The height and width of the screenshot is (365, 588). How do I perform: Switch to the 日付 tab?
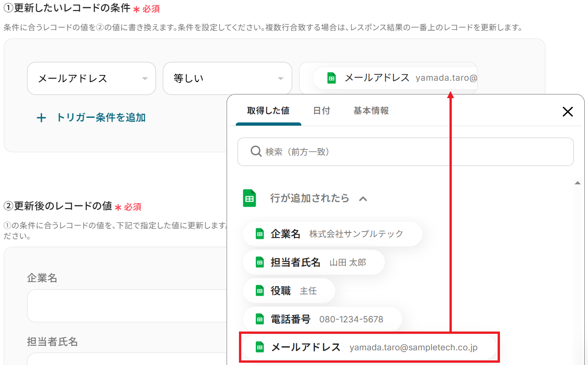tap(322, 111)
